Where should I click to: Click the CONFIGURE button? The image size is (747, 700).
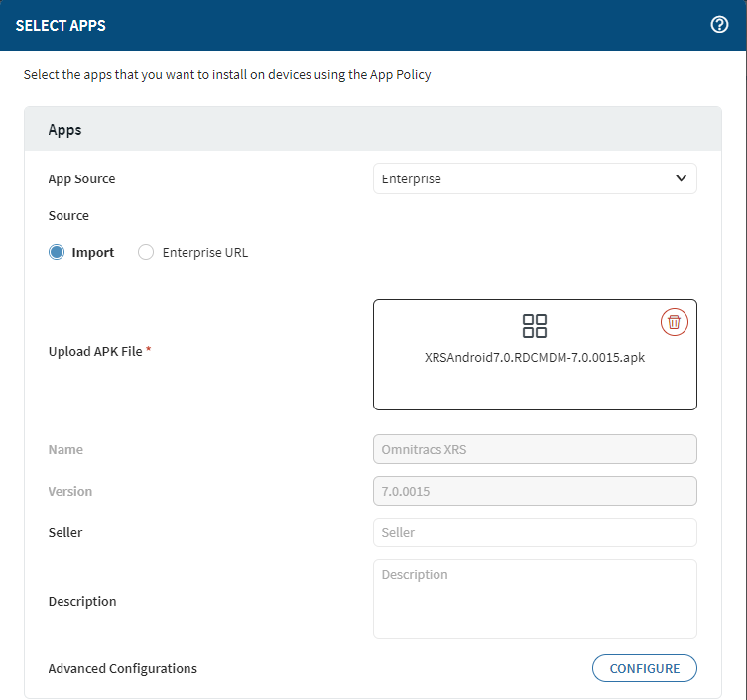pos(644,668)
